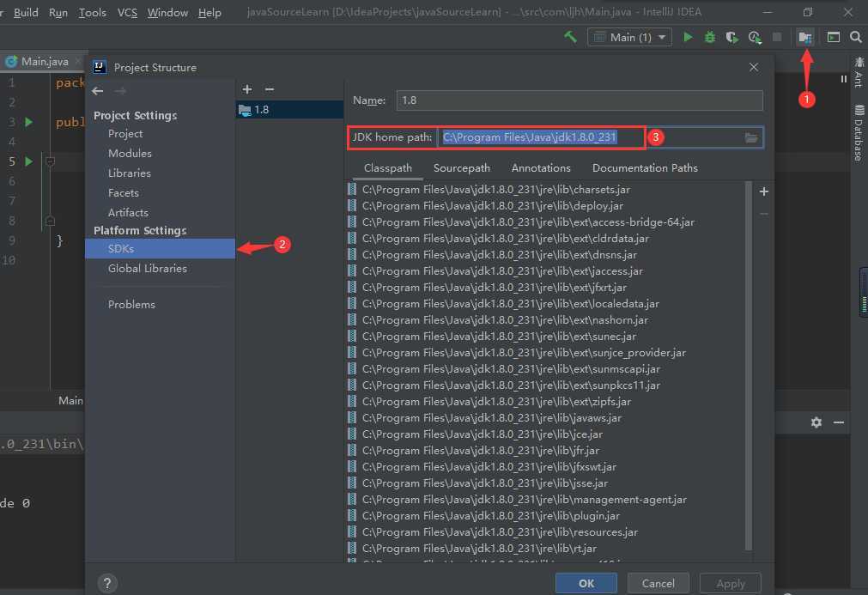Click the Build project hammer icon
868x595 pixels.
coord(570,37)
